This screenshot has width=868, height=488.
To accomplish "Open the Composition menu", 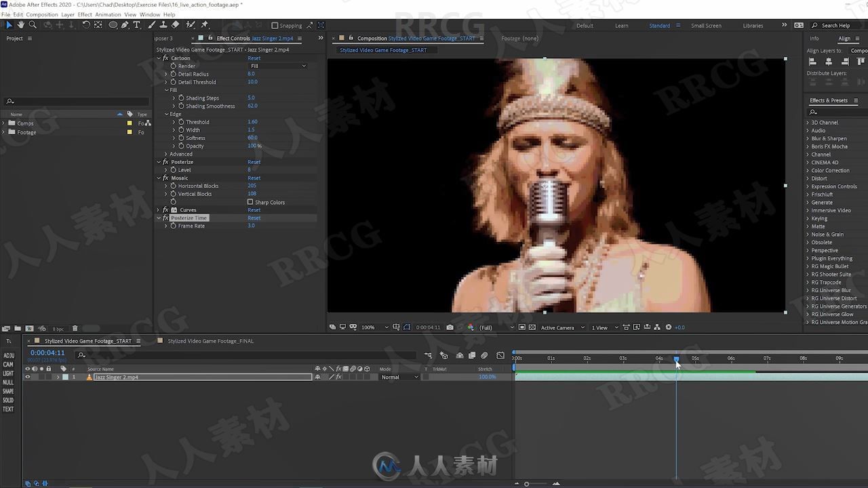I will [42, 14].
